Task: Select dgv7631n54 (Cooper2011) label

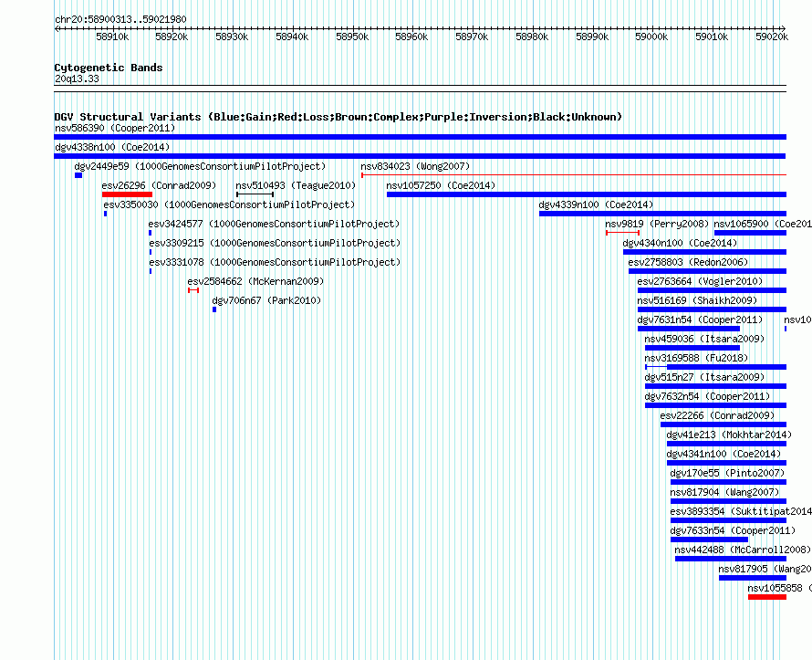Action: pos(700,320)
